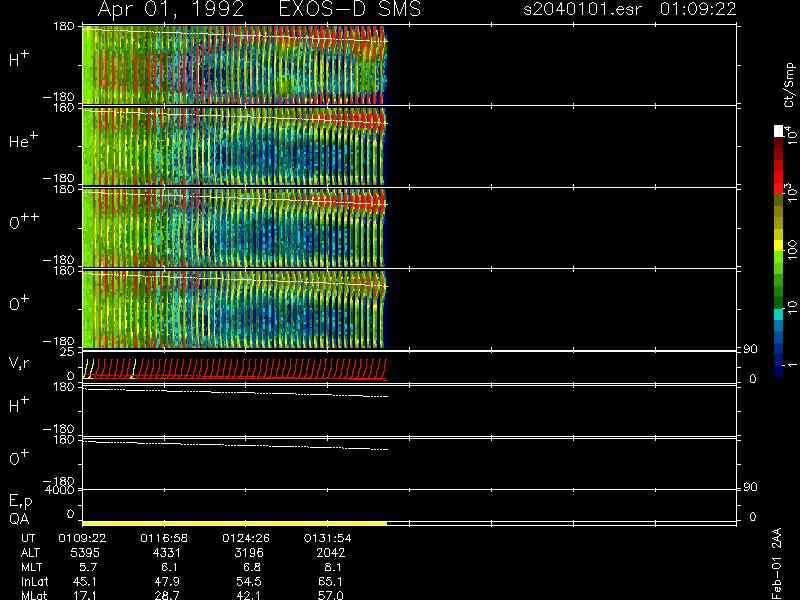The image size is (800, 600).
Task: Click the '25' tick on the V,r axis
Action: (67, 352)
